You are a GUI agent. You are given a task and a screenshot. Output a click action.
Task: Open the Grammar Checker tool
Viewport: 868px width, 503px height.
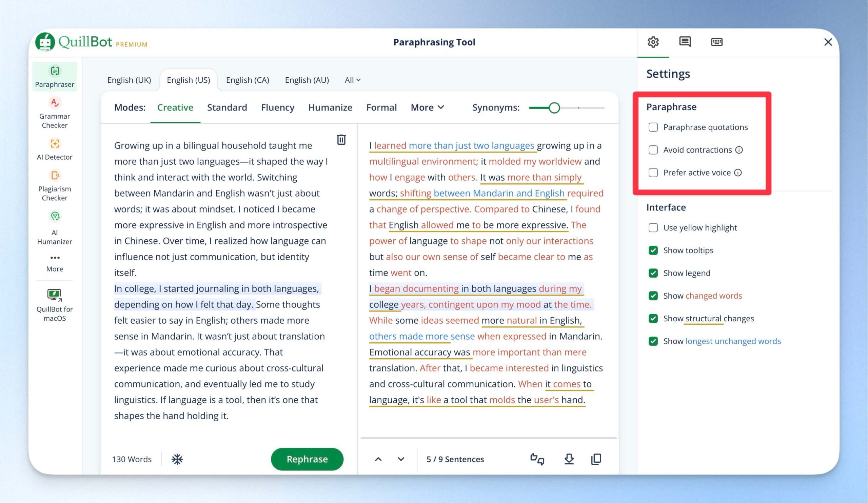coord(55,113)
